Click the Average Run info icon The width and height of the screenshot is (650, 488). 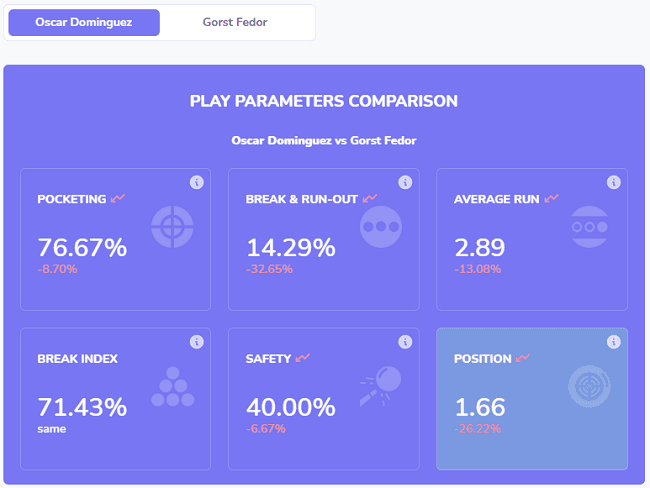(x=614, y=182)
